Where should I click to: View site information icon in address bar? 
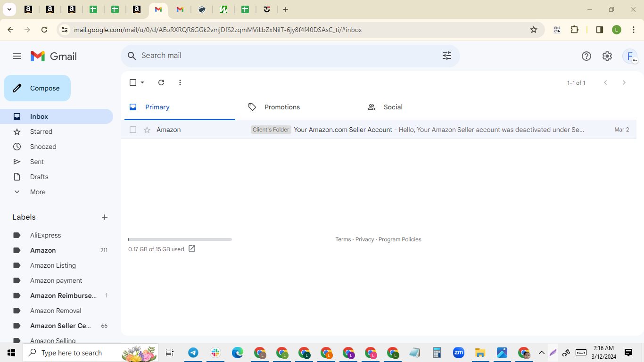[65, 30]
